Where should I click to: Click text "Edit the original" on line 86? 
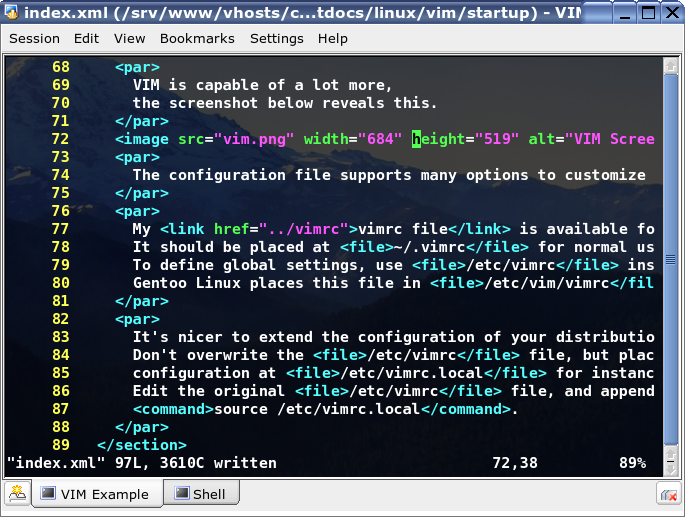[208, 391]
